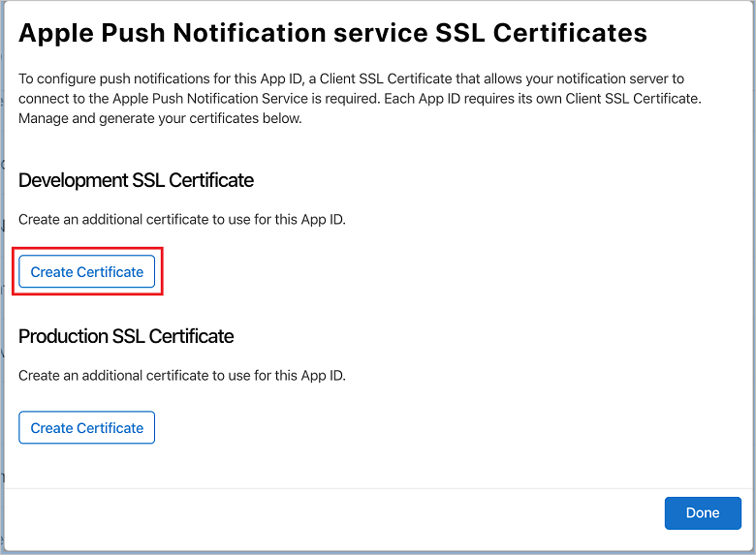Click the blue Done button
Image resolution: width=756 pixels, height=555 pixels.
click(703, 513)
